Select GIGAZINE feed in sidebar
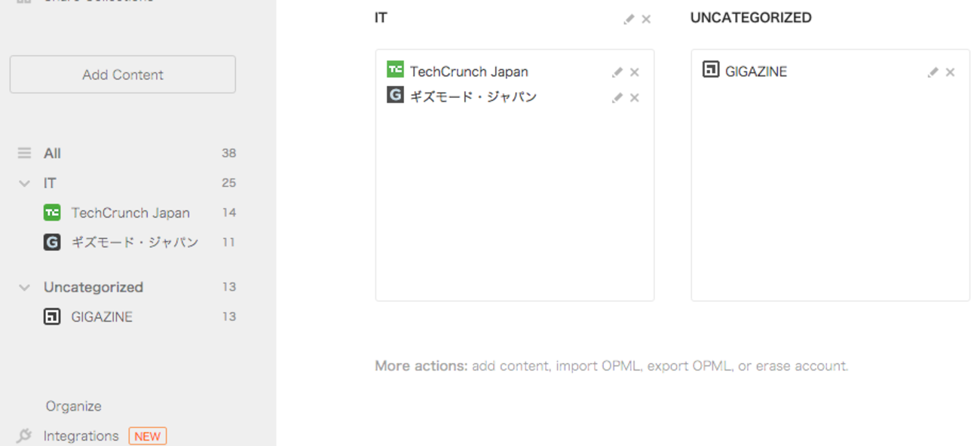 click(x=102, y=316)
